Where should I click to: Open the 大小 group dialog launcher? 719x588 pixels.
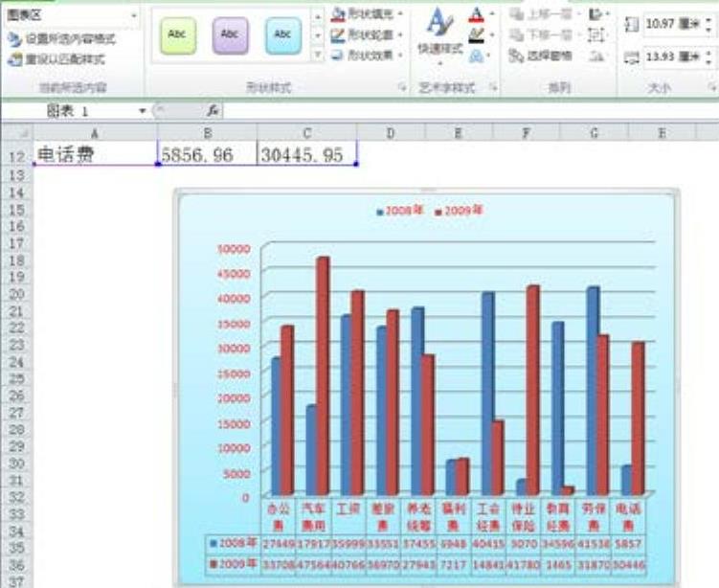point(712,87)
